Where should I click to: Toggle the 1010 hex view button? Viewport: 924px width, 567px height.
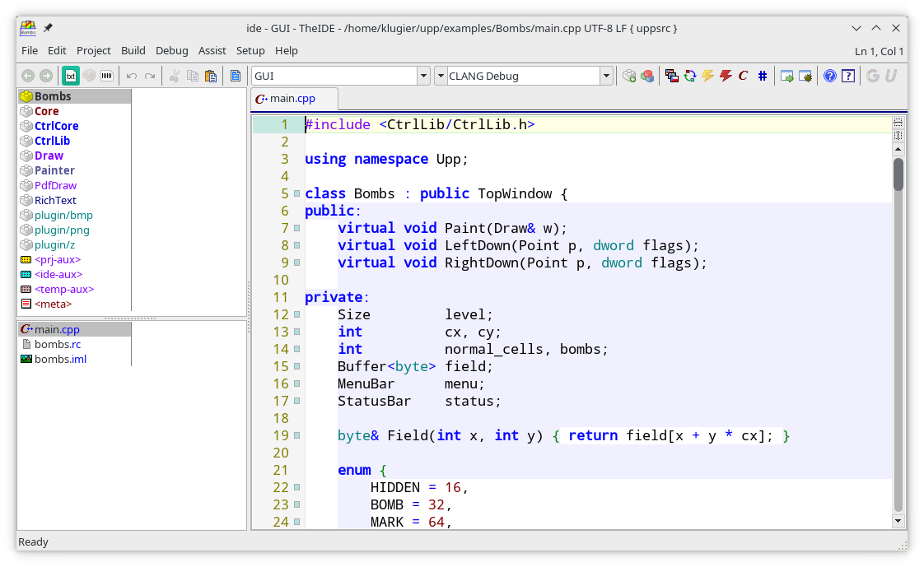pos(107,77)
